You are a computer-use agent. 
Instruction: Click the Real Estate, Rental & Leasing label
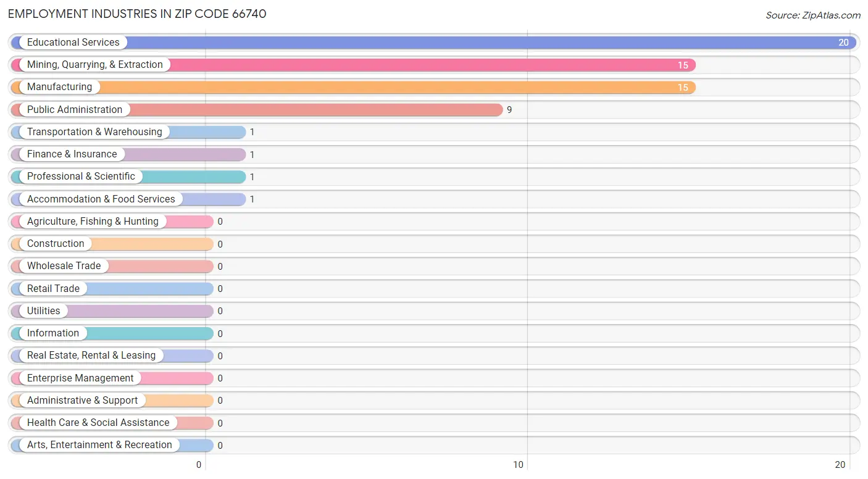[91, 356]
